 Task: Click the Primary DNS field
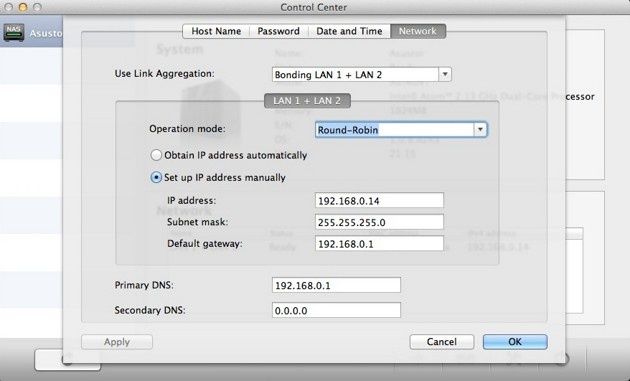point(336,285)
